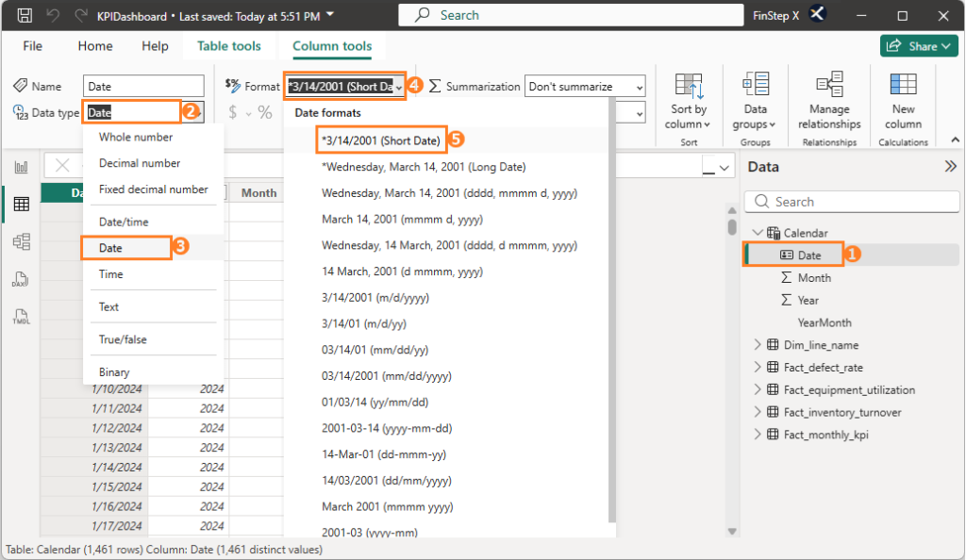The width and height of the screenshot is (966, 560).
Task: Choose Date/time data type
Action: [124, 222]
